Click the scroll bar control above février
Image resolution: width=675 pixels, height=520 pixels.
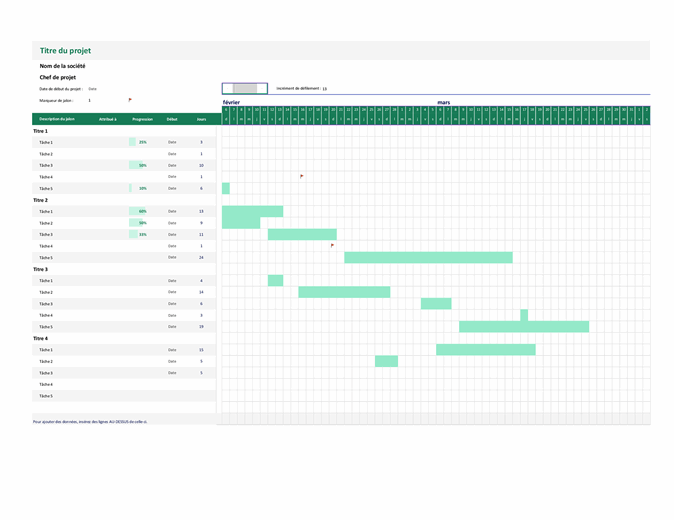245,88
